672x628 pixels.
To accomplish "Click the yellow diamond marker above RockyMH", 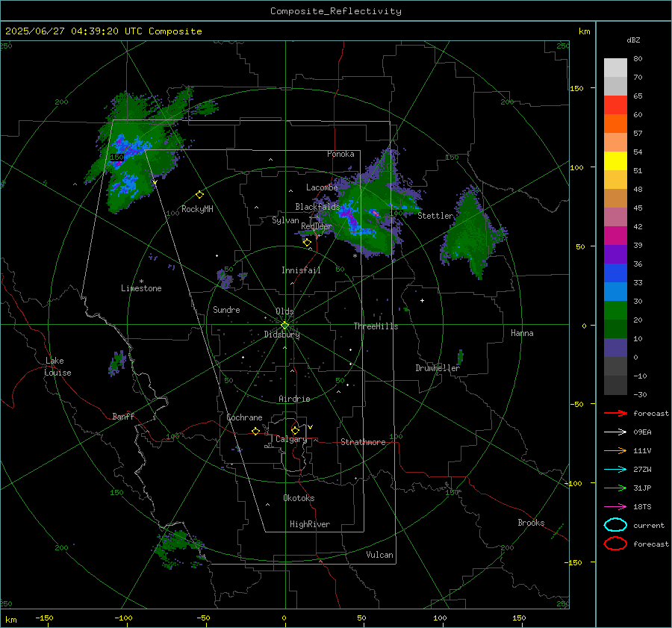I will pos(199,195).
